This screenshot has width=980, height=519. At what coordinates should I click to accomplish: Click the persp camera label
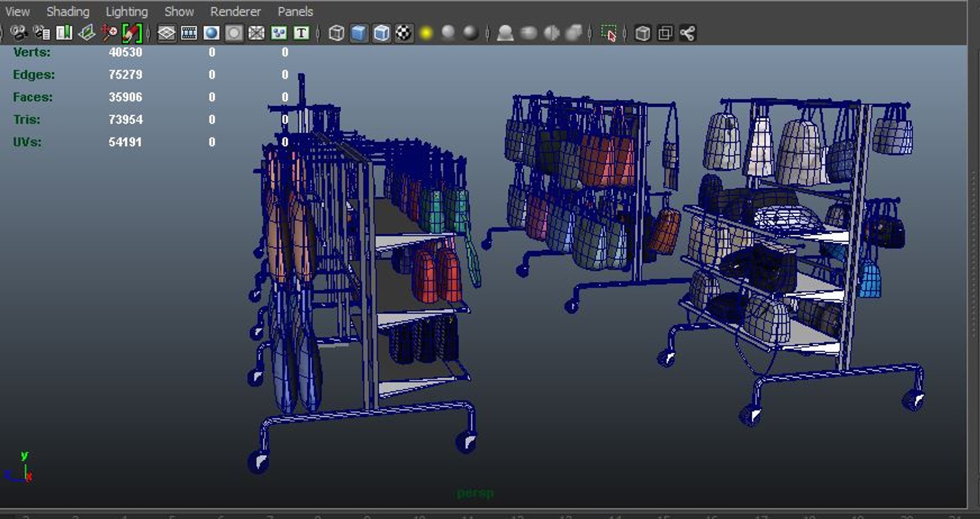click(x=475, y=493)
